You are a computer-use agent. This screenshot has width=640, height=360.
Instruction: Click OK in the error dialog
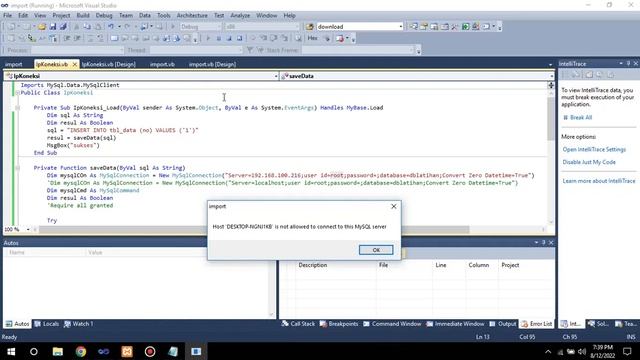[376, 250]
